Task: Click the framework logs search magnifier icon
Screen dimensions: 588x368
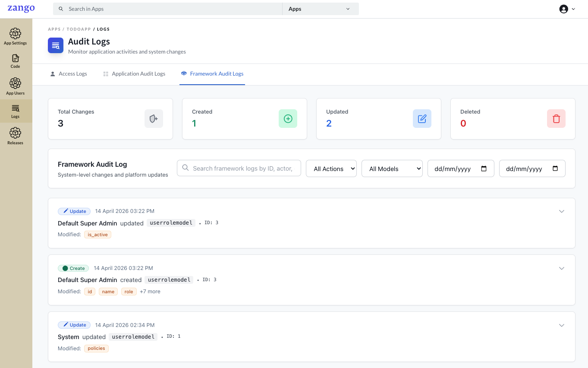Action: [x=186, y=168]
